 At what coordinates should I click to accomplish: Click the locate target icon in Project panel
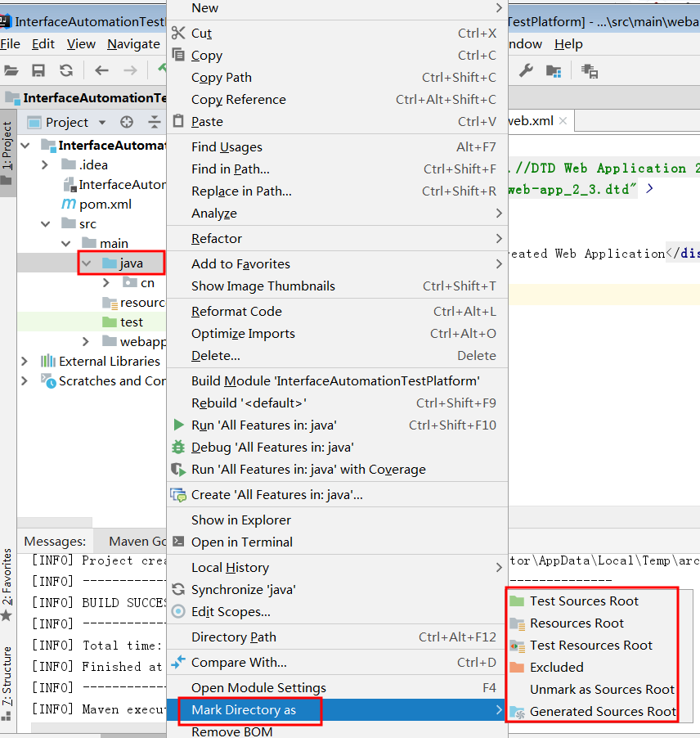(127, 123)
